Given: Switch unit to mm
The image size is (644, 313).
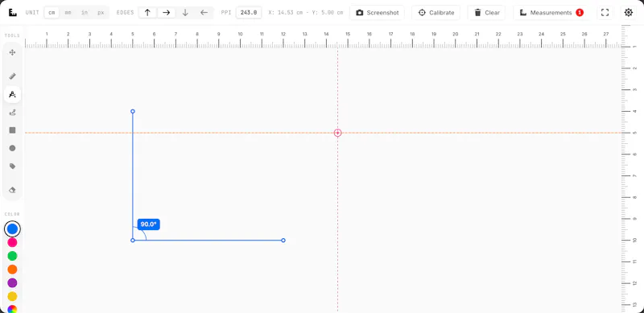Looking at the screenshot, I should (68, 12).
